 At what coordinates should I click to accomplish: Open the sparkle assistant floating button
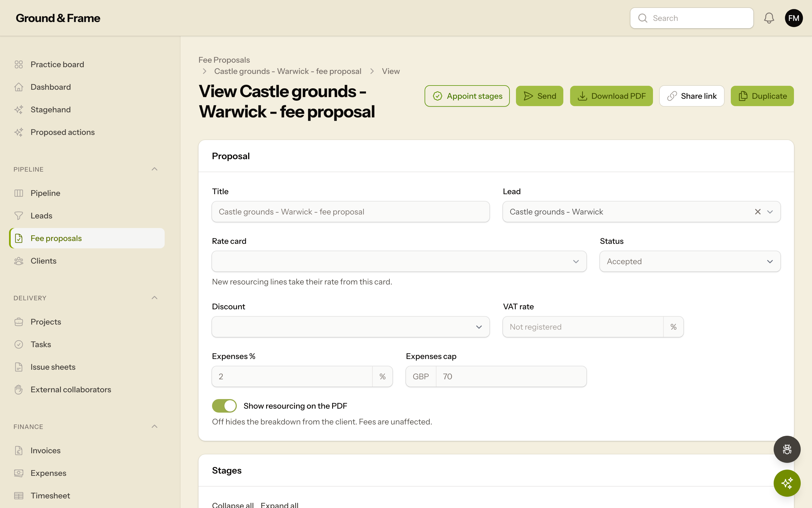[x=787, y=483]
